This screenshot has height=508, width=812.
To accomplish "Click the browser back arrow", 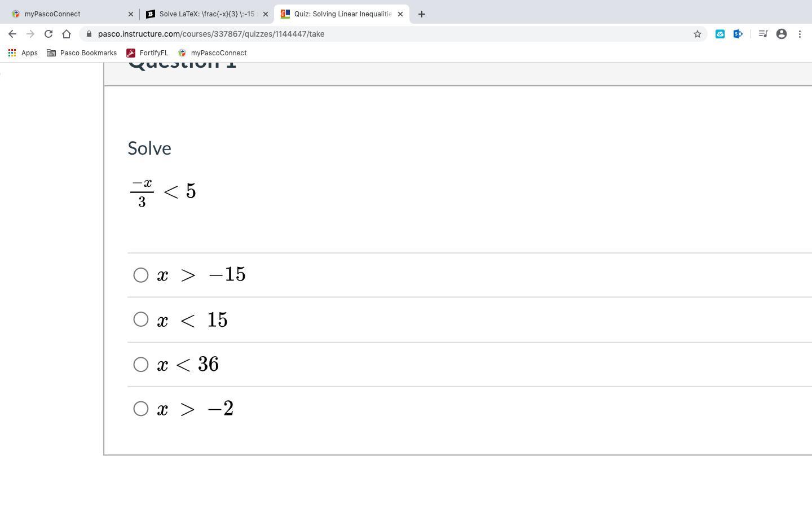I will [12, 34].
